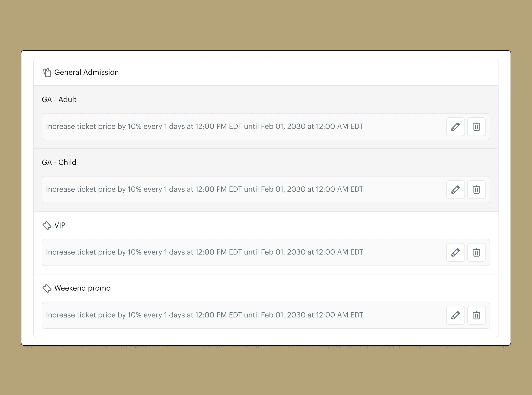Select the GA - Adult label
Image resolution: width=532 pixels, height=395 pixels.
[x=59, y=99]
